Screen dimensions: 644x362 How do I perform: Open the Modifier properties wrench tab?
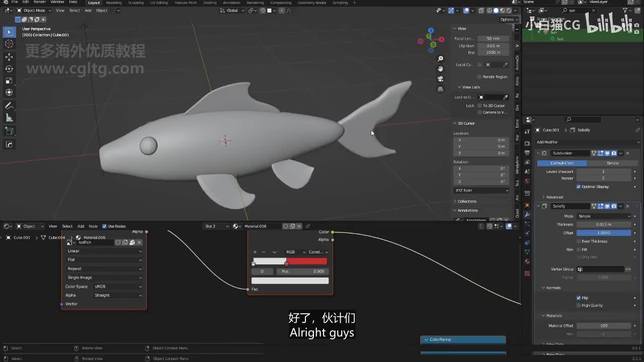(x=527, y=215)
